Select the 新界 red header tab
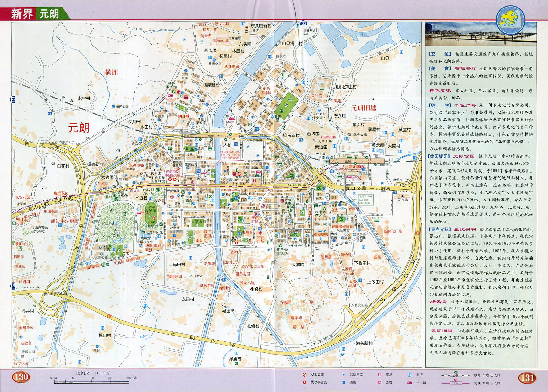The width and height of the screenshot is (548, 392). pos(21,14)
